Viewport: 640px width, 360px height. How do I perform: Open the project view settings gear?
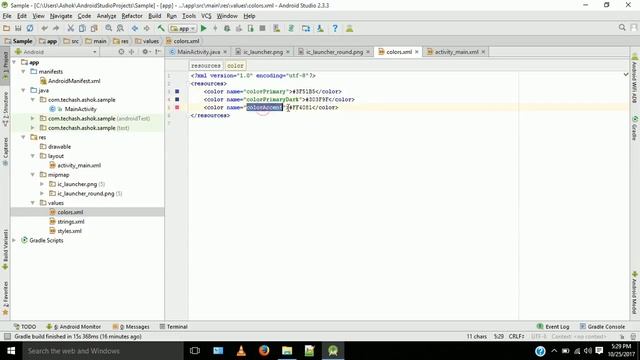tap(145, 52)
